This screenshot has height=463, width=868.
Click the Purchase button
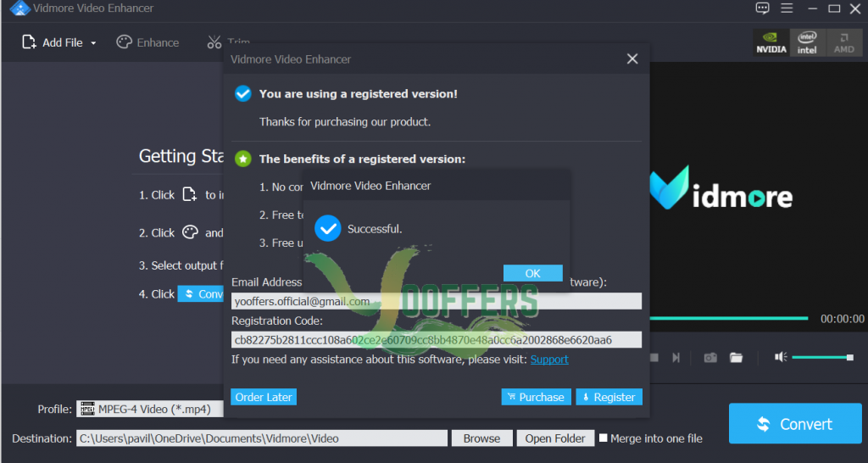pos(536,397)
